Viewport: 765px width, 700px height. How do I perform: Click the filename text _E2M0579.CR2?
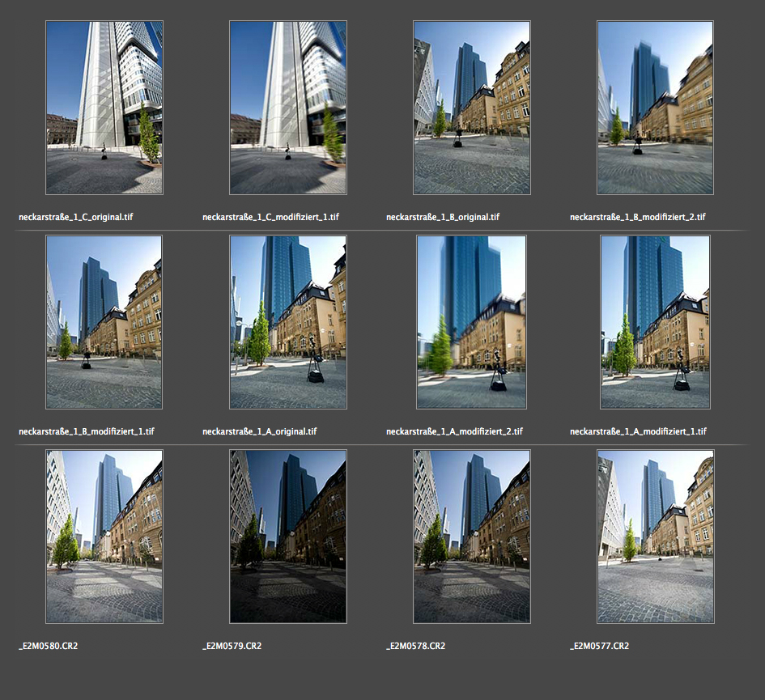(x=232, y=646)
